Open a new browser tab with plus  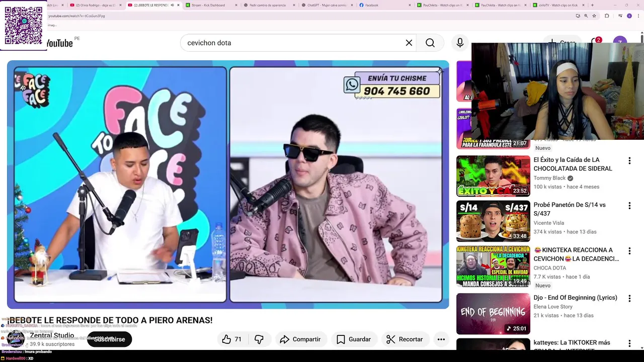[592, 5]
